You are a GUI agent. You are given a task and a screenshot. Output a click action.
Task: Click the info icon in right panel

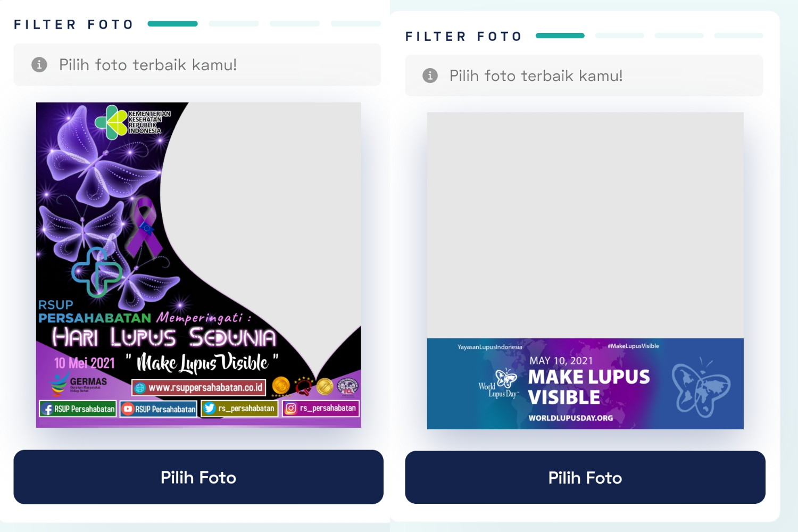tap(430, 76)
